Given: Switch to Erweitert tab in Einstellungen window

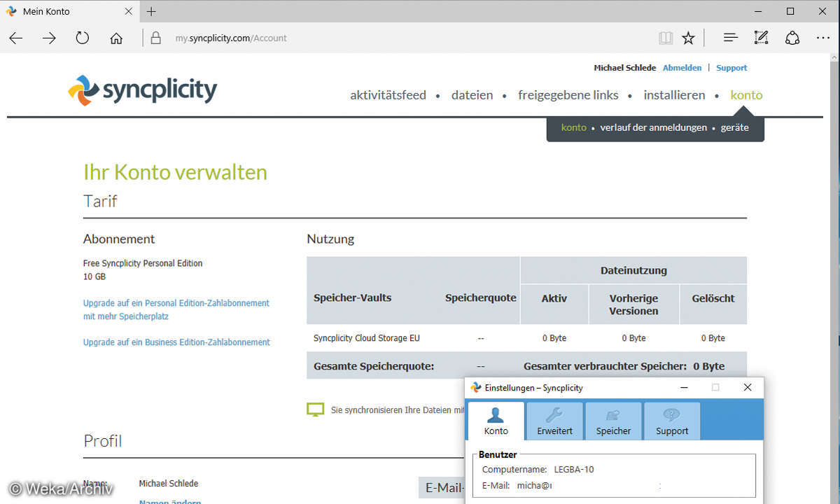Looking at the screenshot, I should coord(554,421).
